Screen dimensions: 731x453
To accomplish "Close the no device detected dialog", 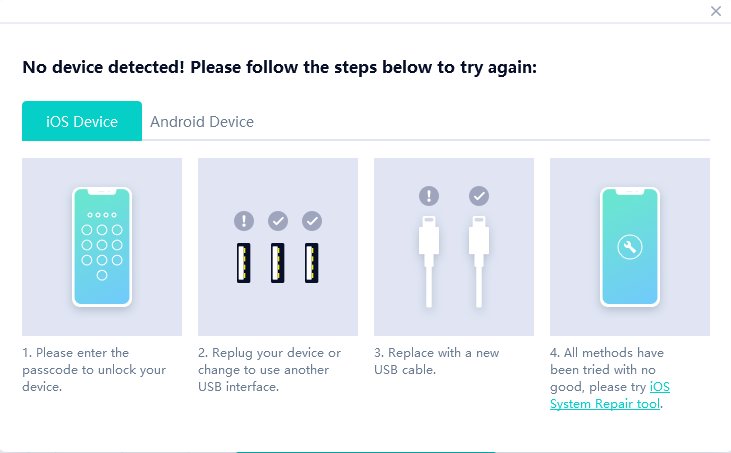I will [x=715, y=11].
